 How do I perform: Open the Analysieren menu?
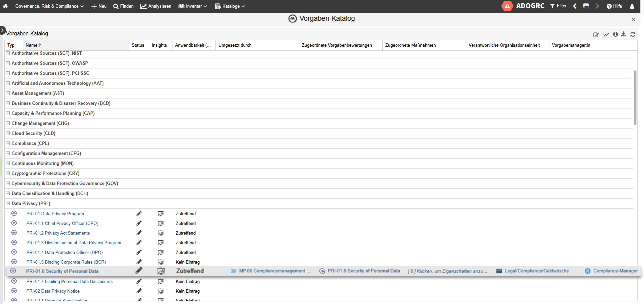156,6
